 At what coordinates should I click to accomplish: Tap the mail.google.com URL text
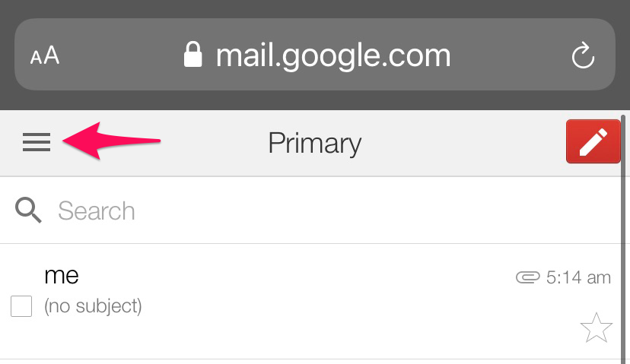333,55
